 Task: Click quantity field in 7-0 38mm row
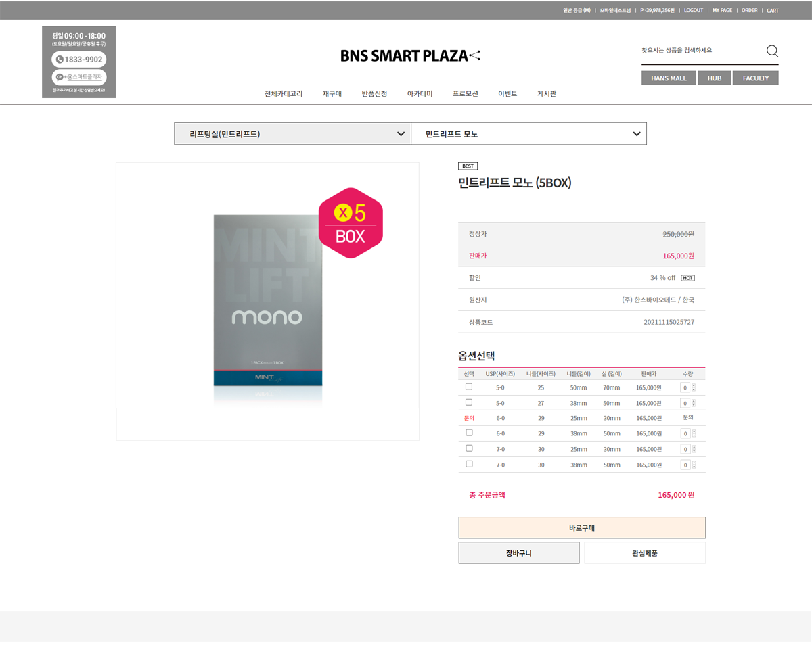(685, 465)
